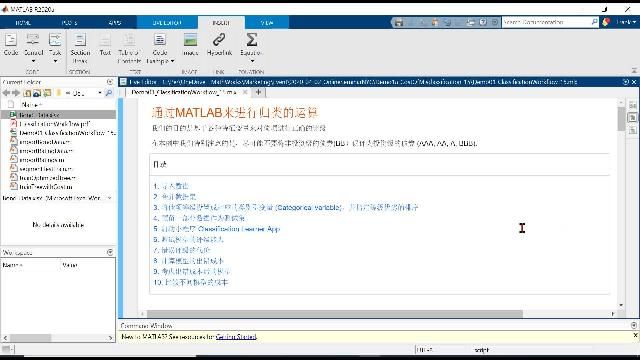Click the editor vertical scrollbar thumb
The width and height of the screenshot is (640, 360).
coord(621,119)
